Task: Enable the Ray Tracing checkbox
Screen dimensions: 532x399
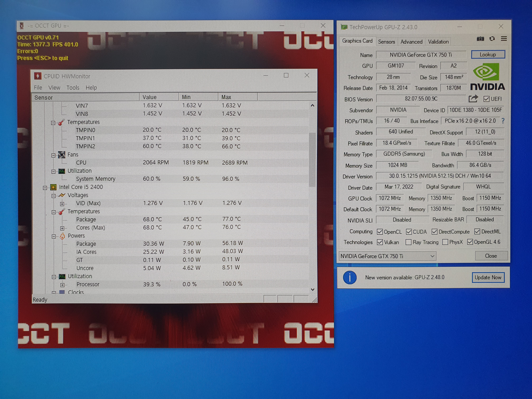Action: tap(408, 242)
